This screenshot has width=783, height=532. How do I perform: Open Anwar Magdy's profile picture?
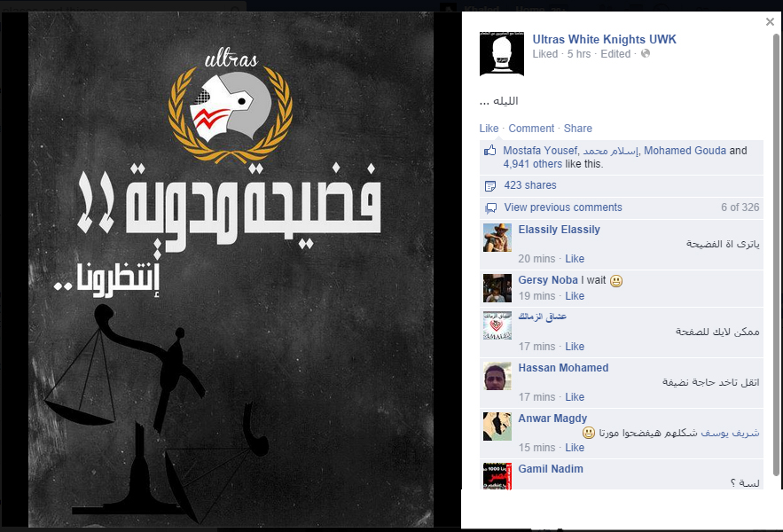497,426
